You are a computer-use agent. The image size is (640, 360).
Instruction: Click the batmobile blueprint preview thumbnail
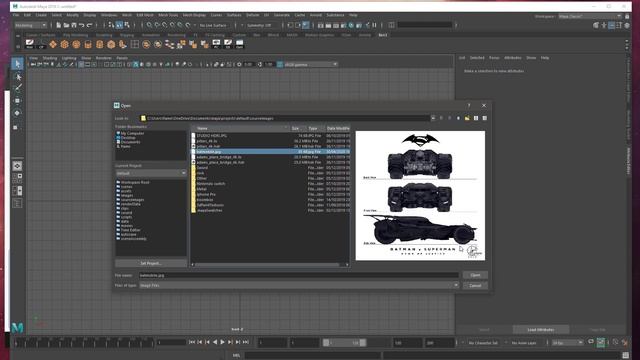click(x=420, y=196)
